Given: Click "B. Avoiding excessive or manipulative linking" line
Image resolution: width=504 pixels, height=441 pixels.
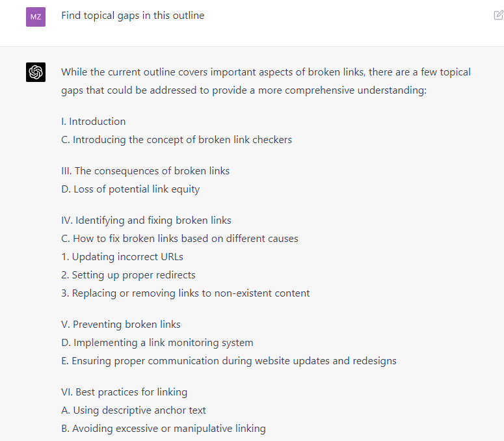Looking at the screenshot, I should point(163,429).
